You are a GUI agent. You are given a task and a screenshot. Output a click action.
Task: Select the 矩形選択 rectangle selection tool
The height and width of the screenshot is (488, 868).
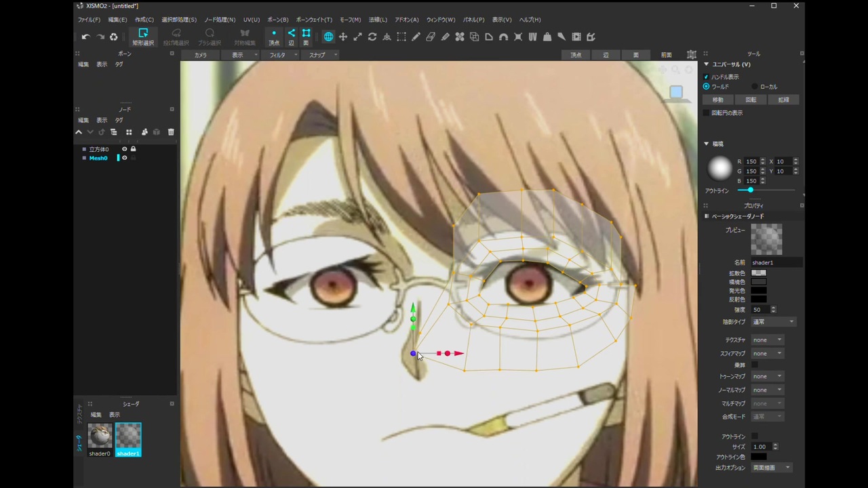click(x=142, y=37)
